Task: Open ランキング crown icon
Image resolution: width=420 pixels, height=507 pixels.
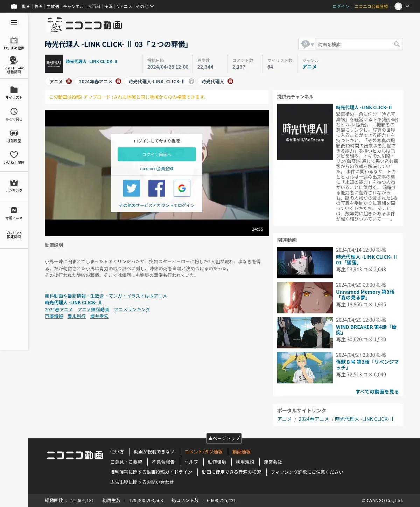Action: click(x=14, y=182)
